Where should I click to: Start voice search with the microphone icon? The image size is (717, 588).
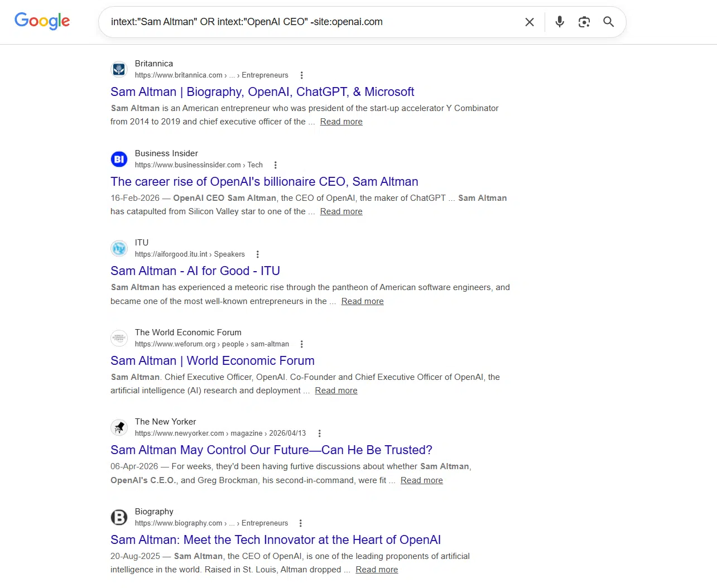click(560, 22)
